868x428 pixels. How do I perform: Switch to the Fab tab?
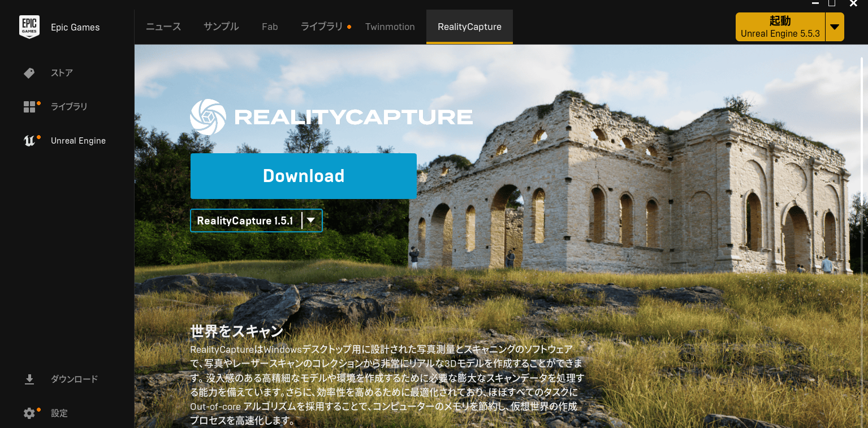[270, 27]
